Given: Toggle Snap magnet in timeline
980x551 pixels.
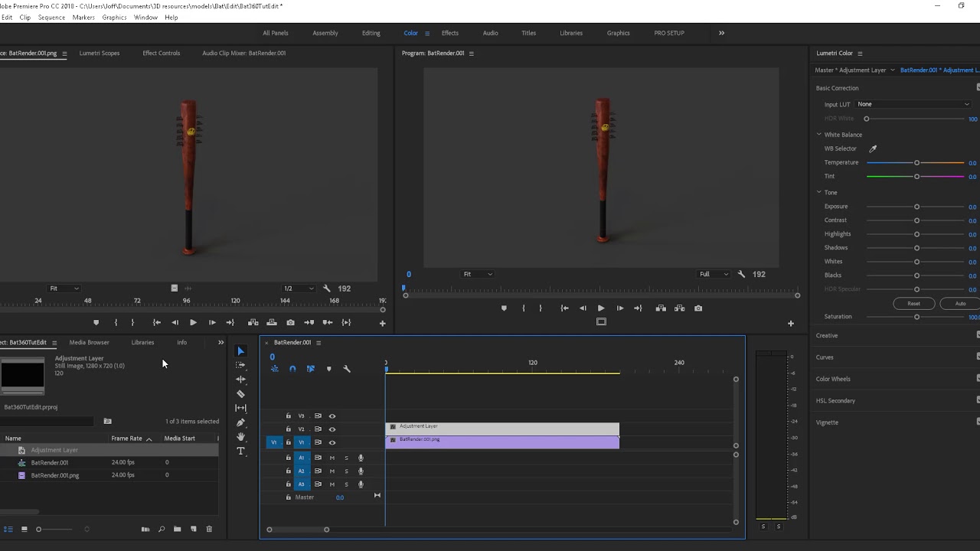Looking at the screenshot, I should click(292, 369).
